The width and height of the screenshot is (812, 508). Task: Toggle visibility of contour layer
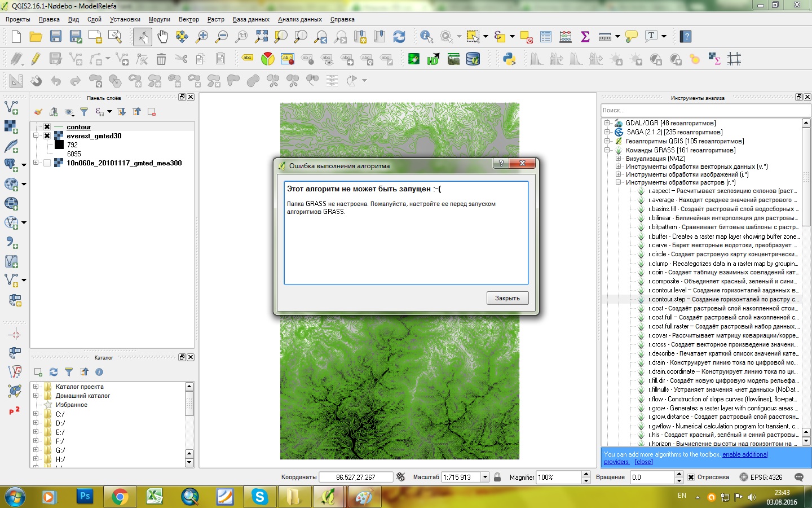[x=47, y=127]
